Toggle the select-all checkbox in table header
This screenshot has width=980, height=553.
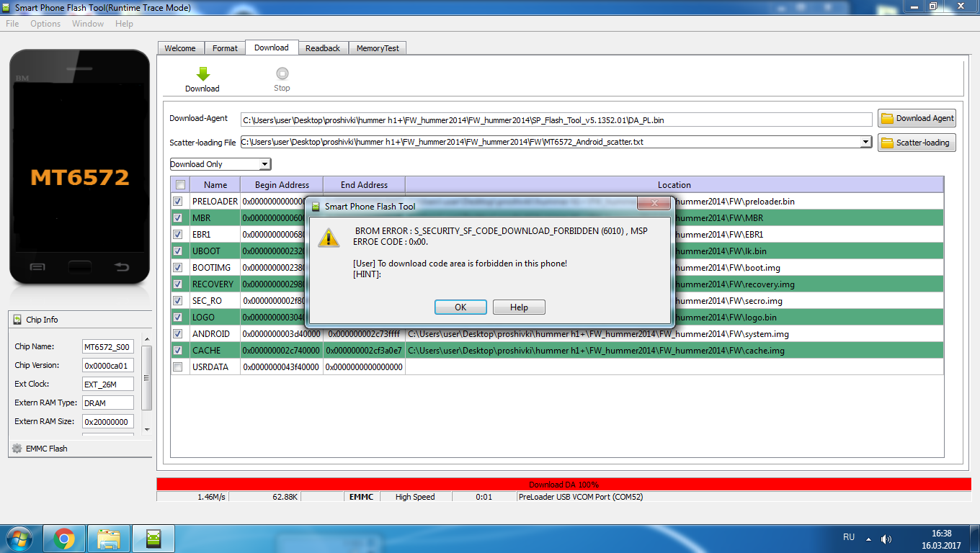(179, 185)
